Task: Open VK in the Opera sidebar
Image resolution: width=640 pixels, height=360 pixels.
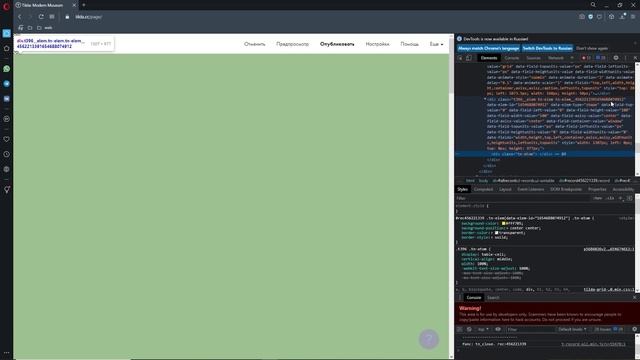Action: click(x=7, y=99)
